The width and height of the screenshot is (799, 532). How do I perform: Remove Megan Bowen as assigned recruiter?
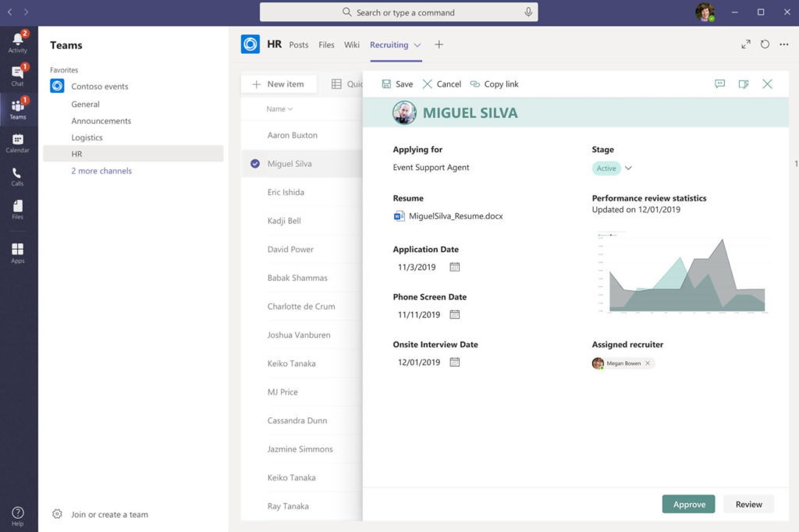(648, 364)
